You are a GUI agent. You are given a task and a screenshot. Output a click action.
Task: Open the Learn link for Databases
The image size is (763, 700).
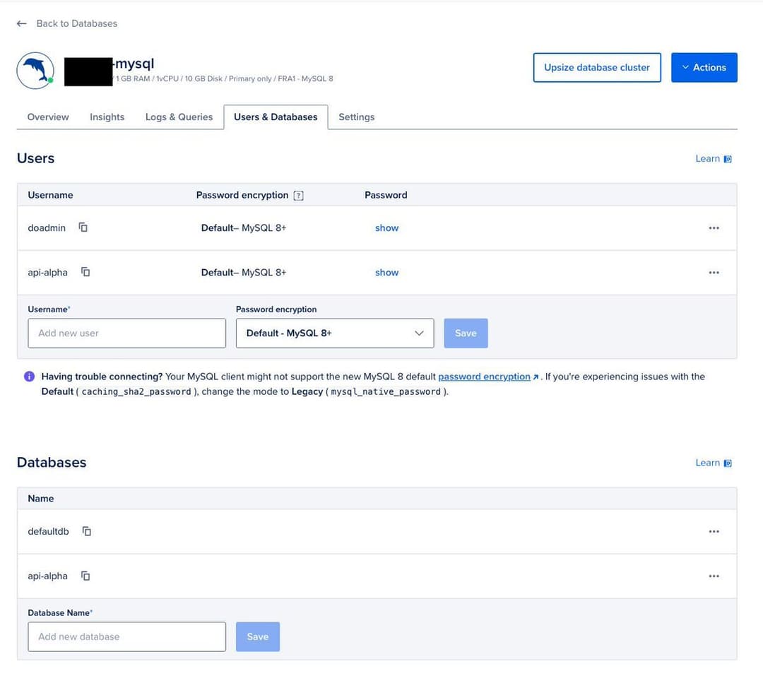[714, 463]
